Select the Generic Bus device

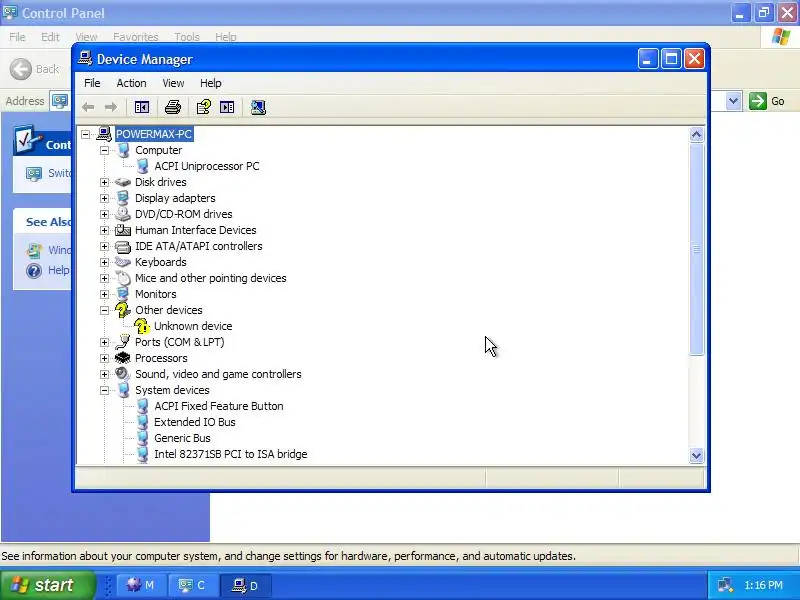pos(182,438)
